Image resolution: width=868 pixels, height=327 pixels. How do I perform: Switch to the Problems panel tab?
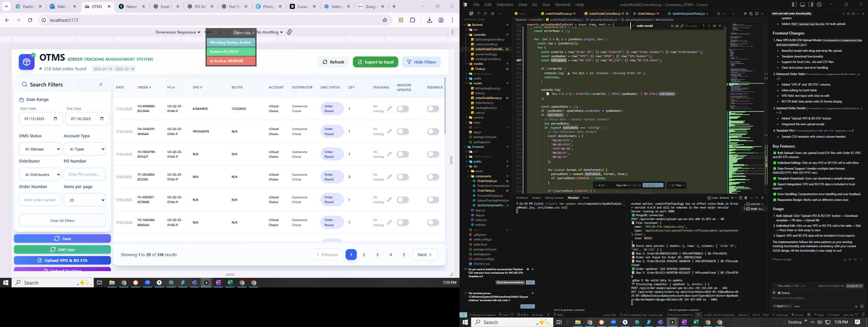coord(522,198)
